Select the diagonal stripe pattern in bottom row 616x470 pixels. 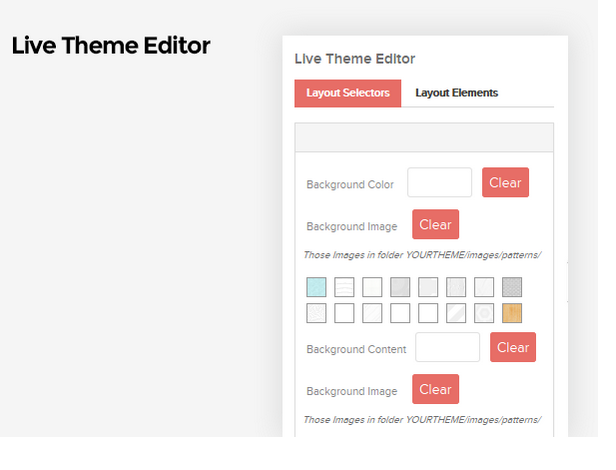coord(456,313)
